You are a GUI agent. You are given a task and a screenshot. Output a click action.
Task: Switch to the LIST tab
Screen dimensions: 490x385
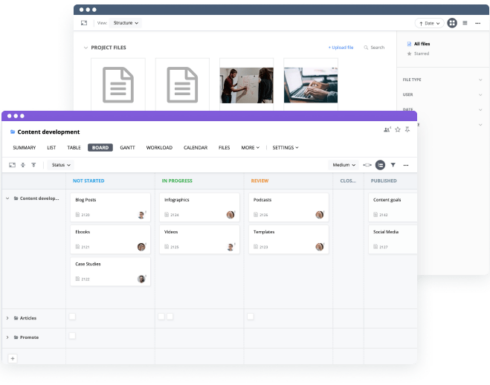(51, 148)
